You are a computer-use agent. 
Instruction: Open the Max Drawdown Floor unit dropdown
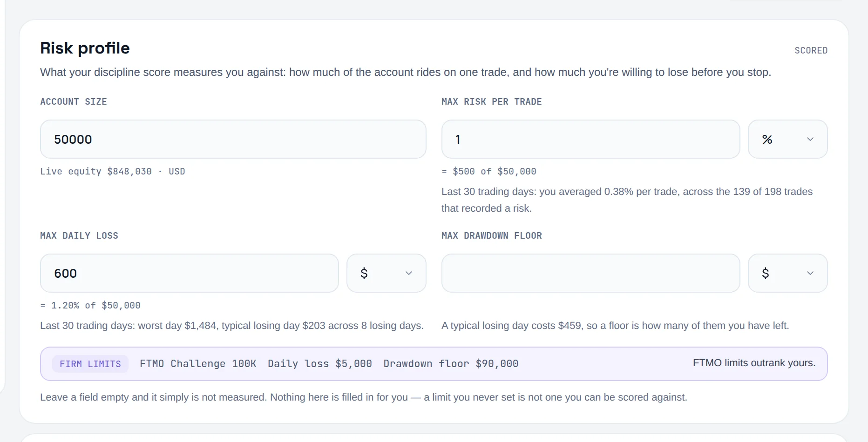click(x=787, y=273)
